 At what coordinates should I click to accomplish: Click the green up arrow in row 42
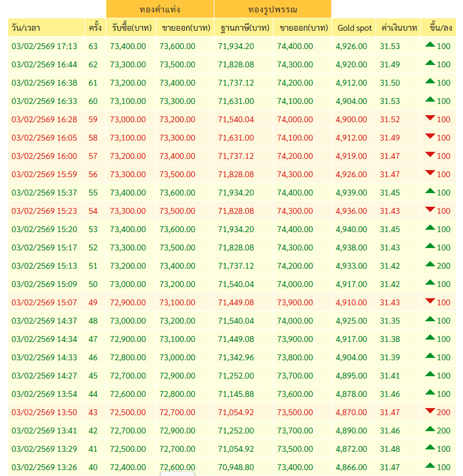pyautogui.click(x=430, y=429)
